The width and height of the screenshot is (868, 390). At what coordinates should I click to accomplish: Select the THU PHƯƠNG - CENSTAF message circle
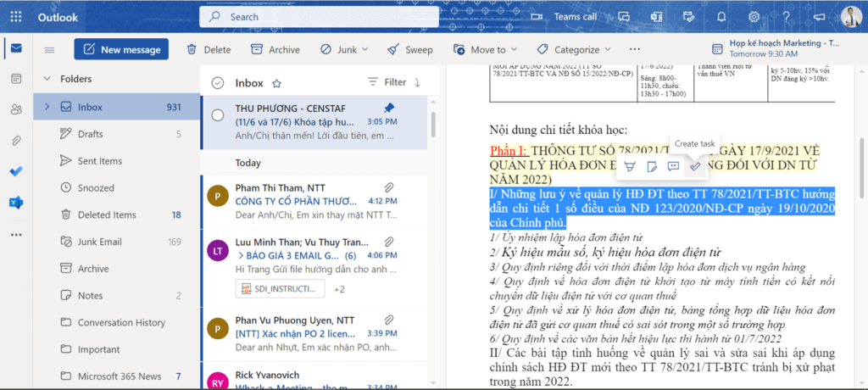(218, 115)
